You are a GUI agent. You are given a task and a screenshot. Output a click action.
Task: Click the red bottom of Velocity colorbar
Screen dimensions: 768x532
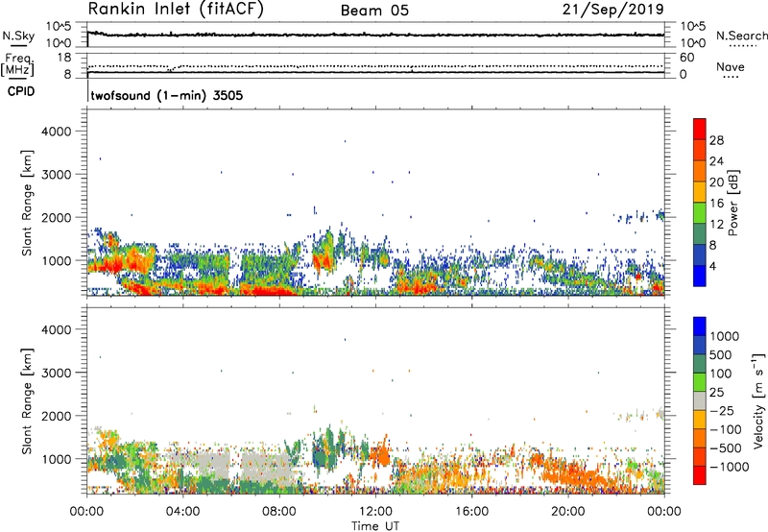point(700,475)
